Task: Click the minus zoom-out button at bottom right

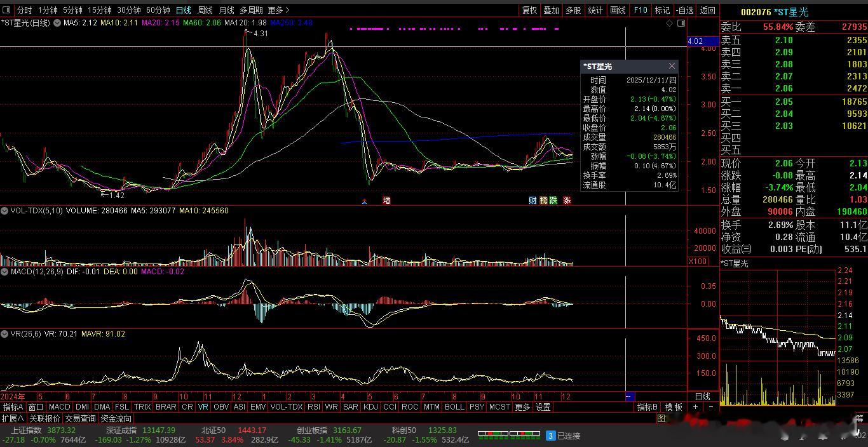Action: (x=710, y=407)
